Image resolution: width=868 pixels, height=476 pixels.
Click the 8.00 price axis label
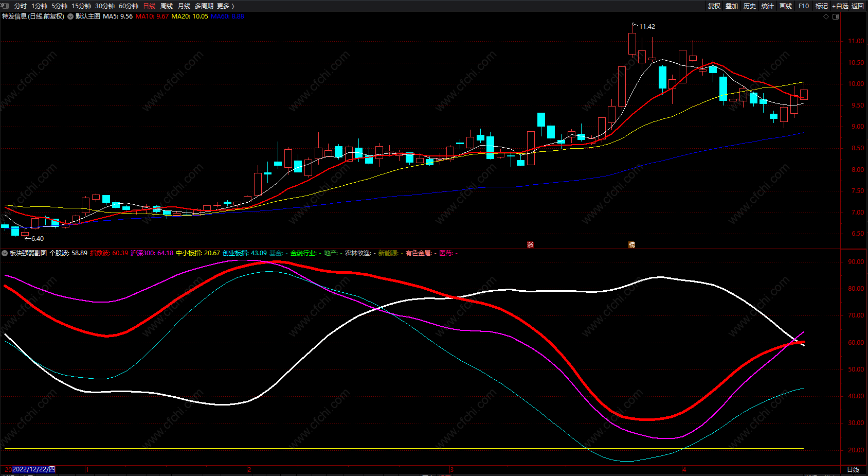pos(858,170)
